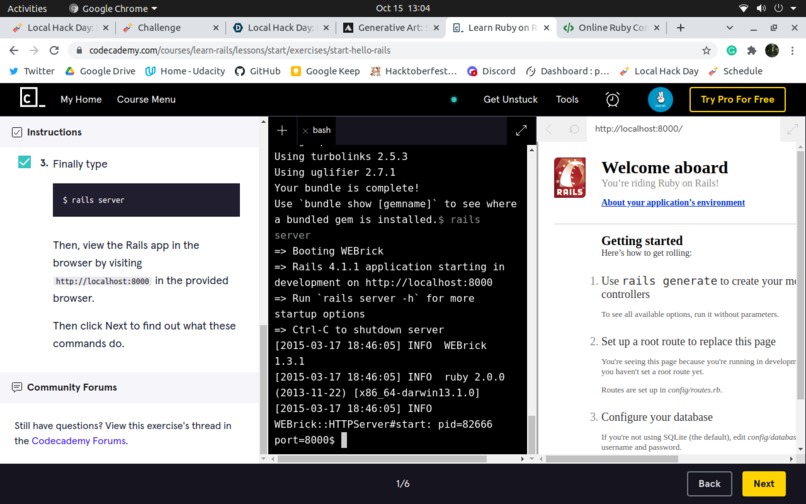Open the Google Drive bookmark

(x=100, y=71)
